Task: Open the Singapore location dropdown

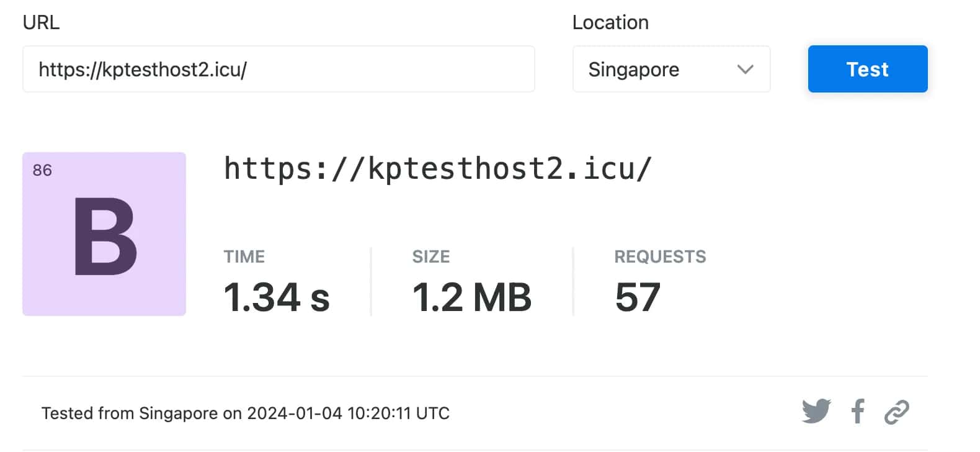Action: pyautogui.click(x=670, y=69)
